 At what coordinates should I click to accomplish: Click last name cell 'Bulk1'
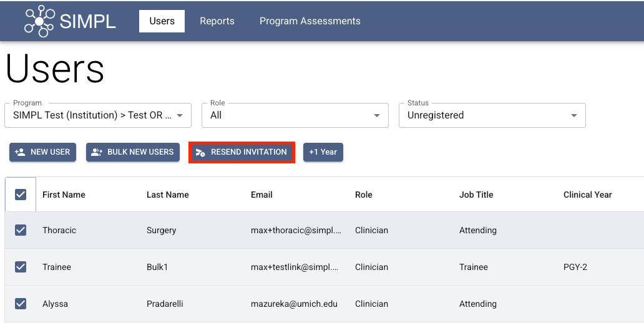pos(157,267)
